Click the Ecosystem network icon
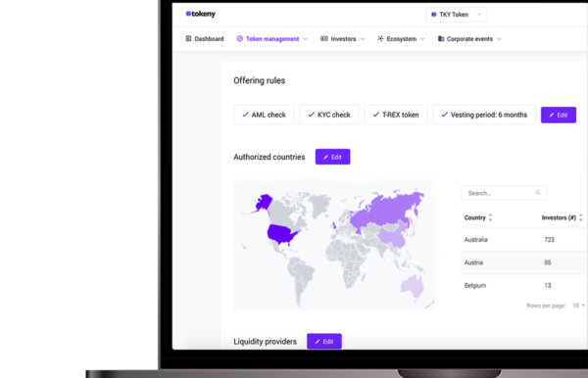Screen dimensions: 588x378 coord(380,38)
